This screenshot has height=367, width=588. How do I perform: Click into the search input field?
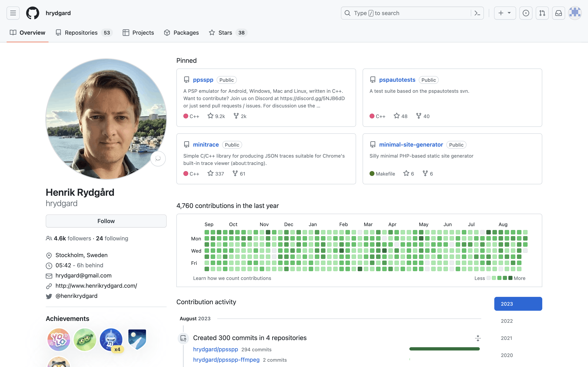pos(408,13)
